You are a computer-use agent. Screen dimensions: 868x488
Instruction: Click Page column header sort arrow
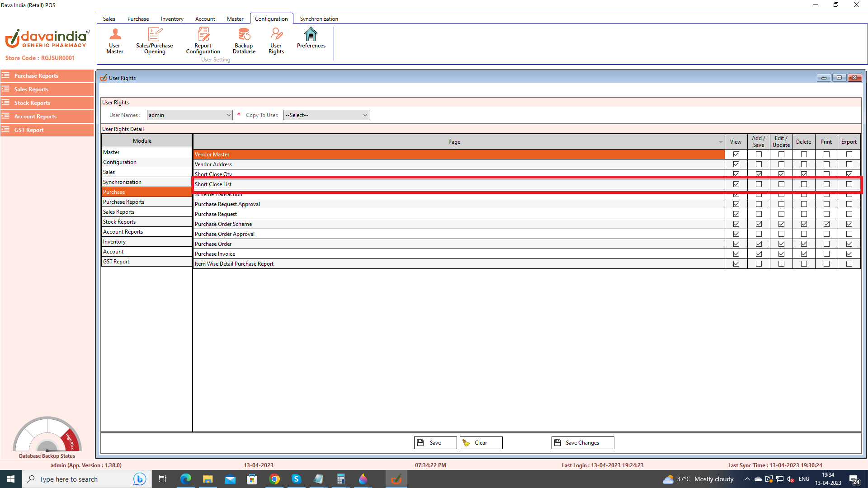coord(721,142)
